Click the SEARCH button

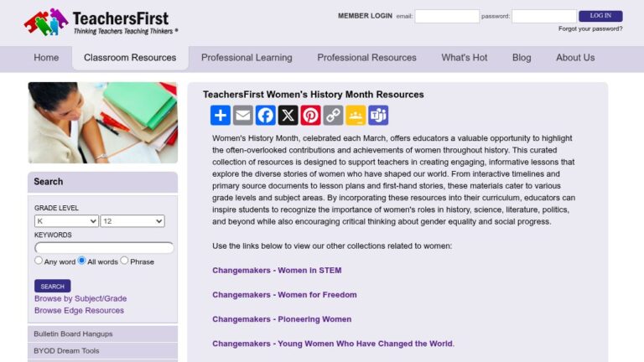point(53,286)
